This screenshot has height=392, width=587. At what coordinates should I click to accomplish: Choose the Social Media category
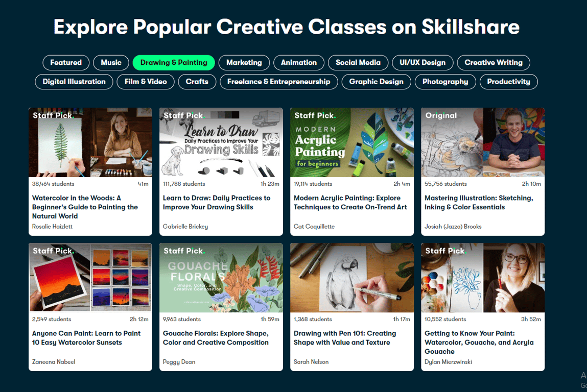358,62
